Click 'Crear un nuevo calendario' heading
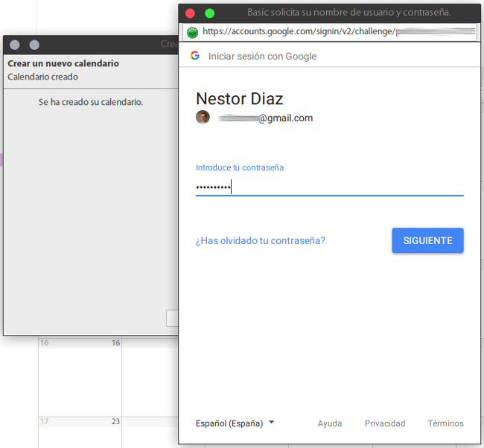 click(63, 63)
